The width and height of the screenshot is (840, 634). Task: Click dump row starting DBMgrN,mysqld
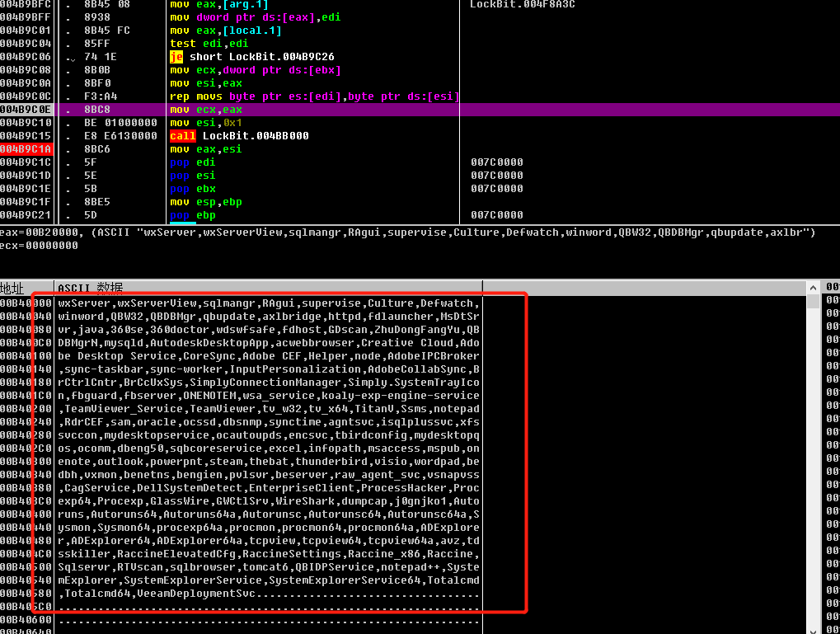coord(269,343)
